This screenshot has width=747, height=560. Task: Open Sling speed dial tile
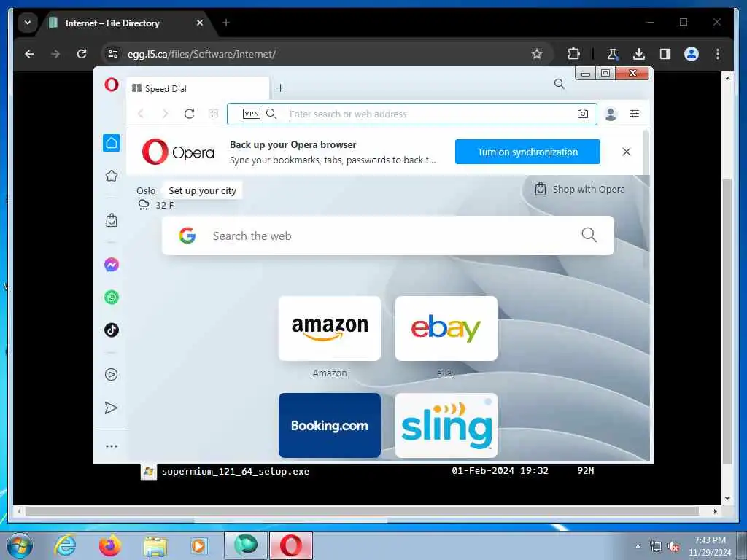[446, 425]
